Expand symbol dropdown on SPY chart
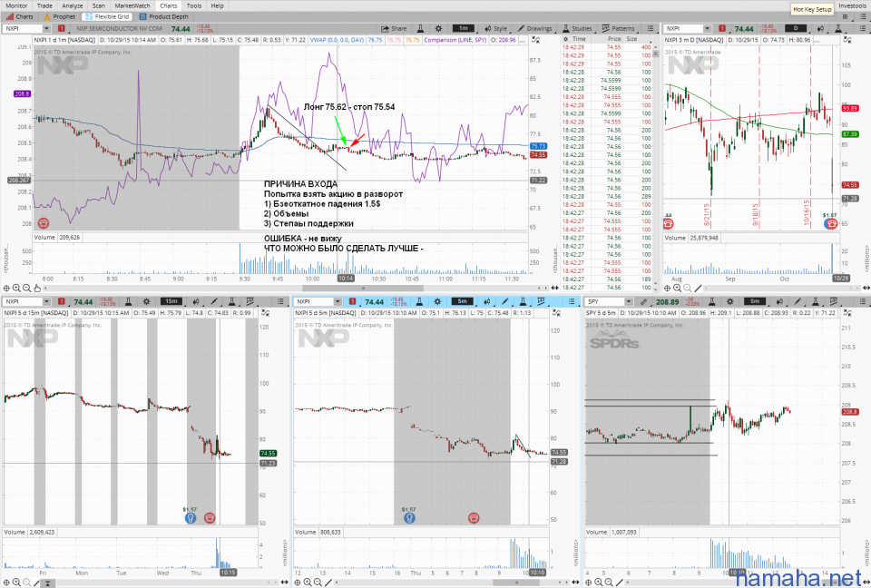This screenshot has width=871, height=588. tap(628, 301)
